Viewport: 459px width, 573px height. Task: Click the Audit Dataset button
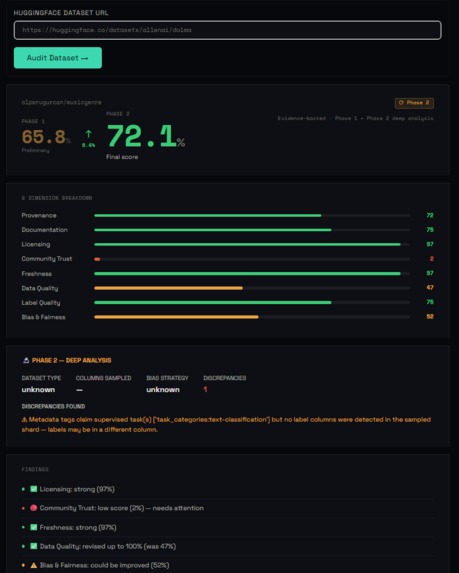[x=58, y=58]
